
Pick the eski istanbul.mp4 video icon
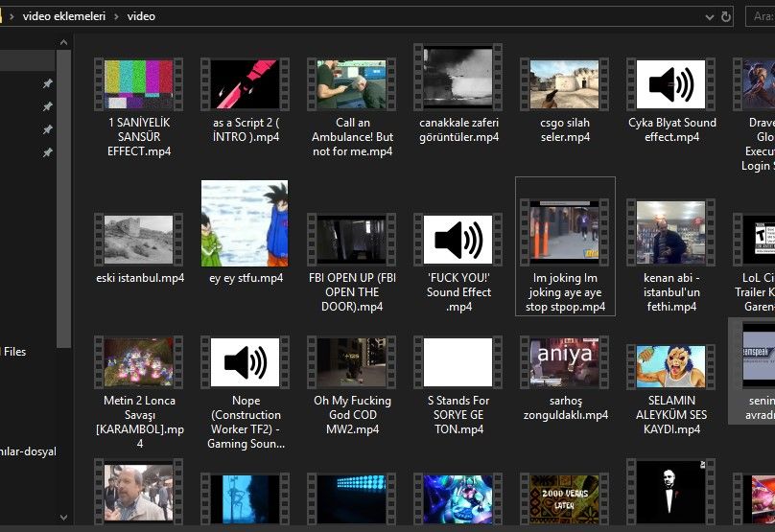pos(139,240)
